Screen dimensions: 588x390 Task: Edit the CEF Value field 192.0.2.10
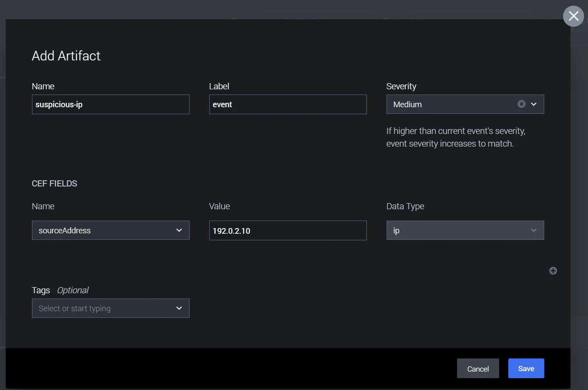point(288,230)
